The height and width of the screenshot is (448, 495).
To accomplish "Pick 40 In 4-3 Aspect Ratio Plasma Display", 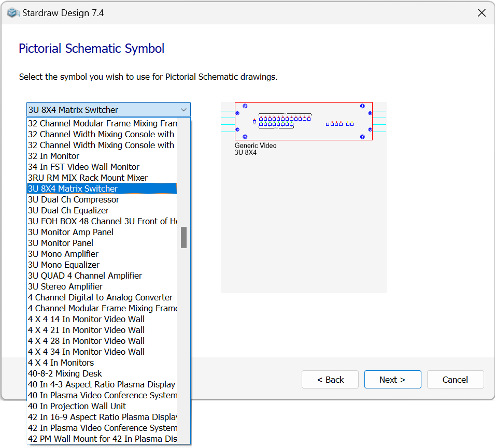I will (x=102, y=385).
